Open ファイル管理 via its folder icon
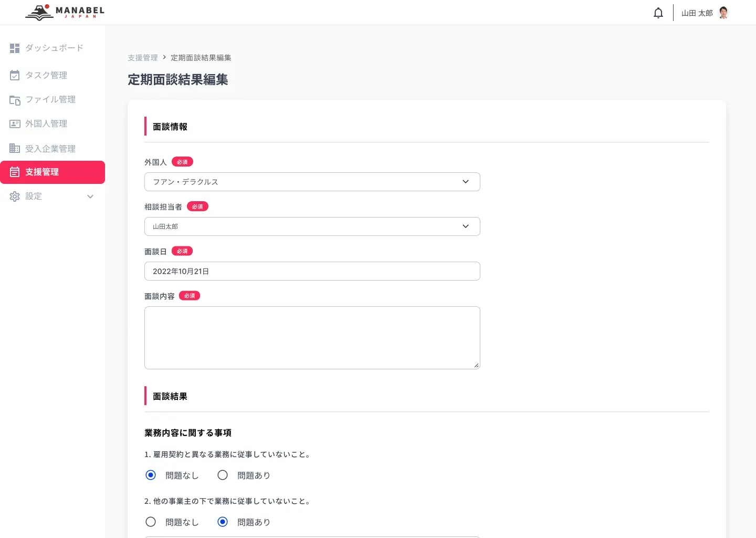 [x=14, y=99]
